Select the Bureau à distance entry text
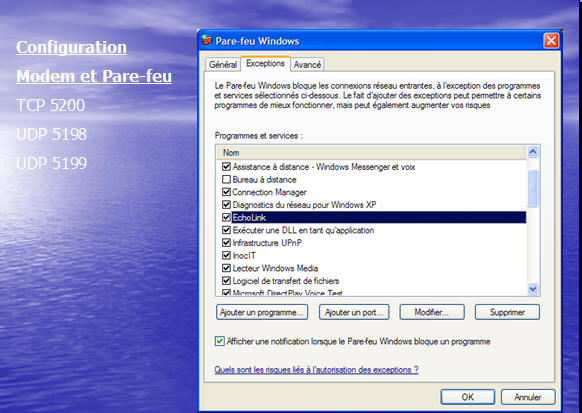Image resolution: width=582 pixels, height=413 pixels. (264, 180)
